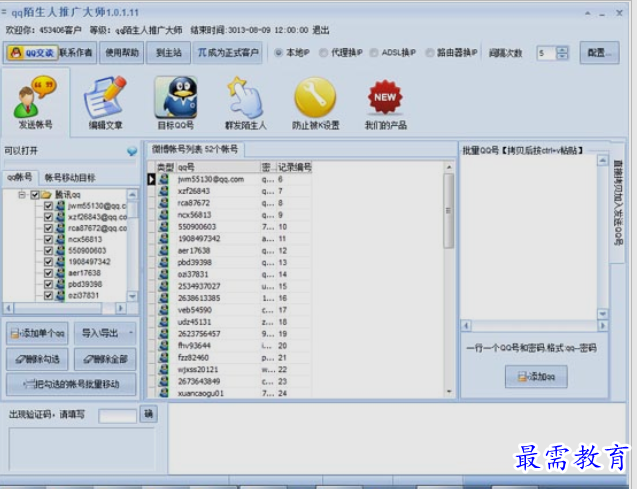Open the 防止被K设置 wrench icon
The image size is (637, 489).
point(315,97)
